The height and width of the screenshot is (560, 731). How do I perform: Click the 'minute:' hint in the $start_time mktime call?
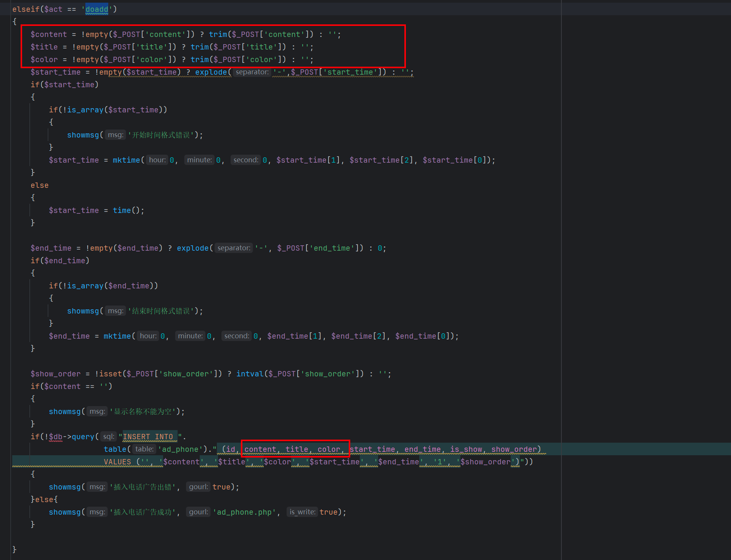click(199, 160)
